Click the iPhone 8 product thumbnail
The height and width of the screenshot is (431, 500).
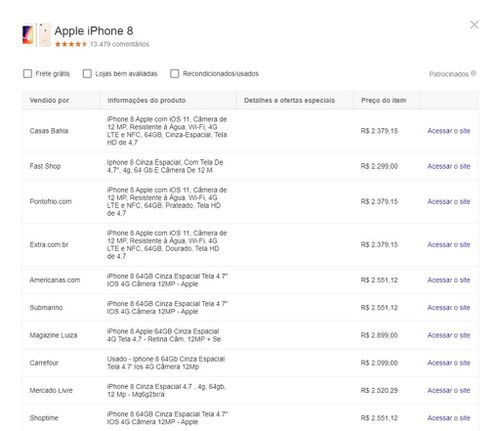[36, 35]
